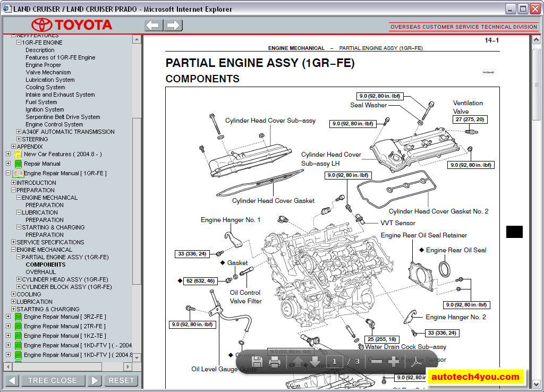This screenshot has height=392, width=544.
Task: Zoom in with the plus icon
Action: 394,362
